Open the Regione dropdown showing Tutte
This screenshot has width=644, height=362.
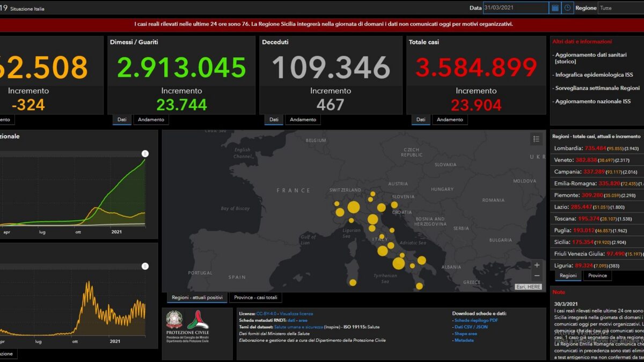(x=620, y=8)
